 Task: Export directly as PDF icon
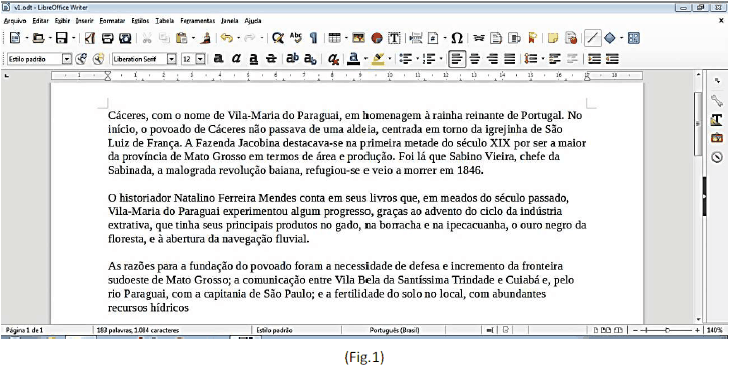[x=90, y=38]
